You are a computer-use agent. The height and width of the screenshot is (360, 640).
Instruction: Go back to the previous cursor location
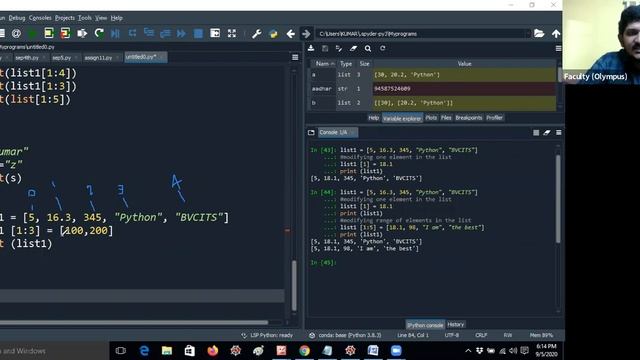click(291, 33)
